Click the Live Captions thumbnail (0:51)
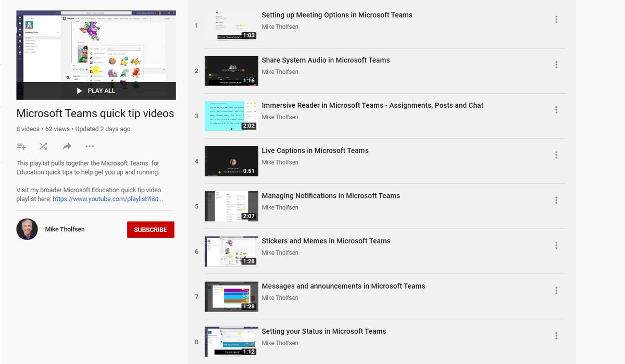Viewport: 625px width, 364px height. 231,161
